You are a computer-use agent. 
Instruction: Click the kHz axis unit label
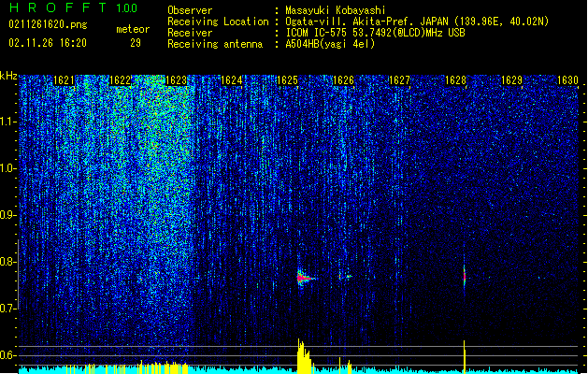click(8, 76)
